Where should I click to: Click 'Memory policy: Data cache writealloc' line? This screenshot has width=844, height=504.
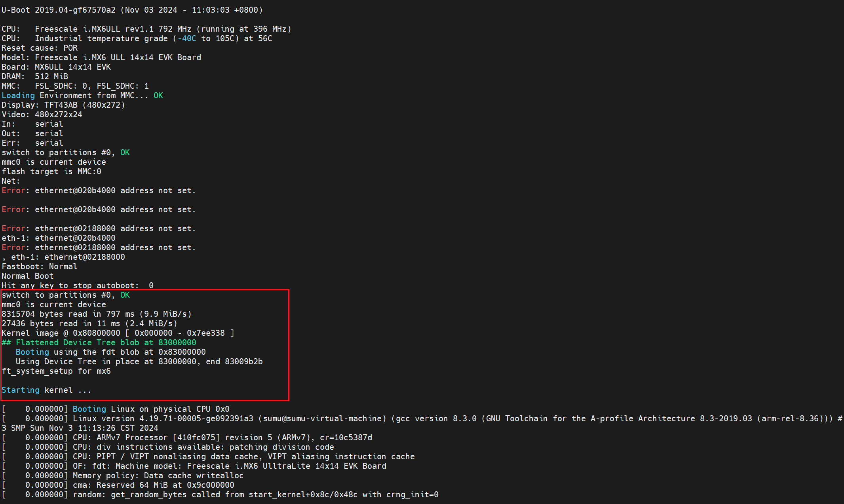click(158, 475)
